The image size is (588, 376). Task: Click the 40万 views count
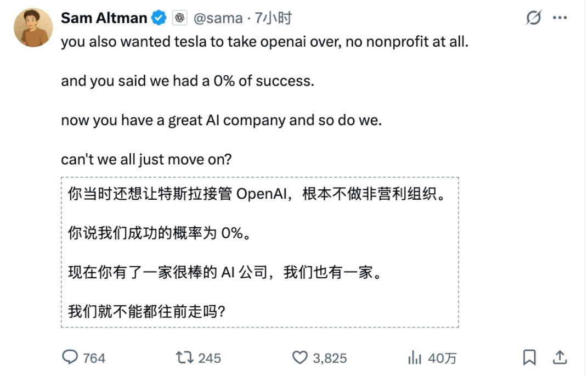(x=442, y=358)
